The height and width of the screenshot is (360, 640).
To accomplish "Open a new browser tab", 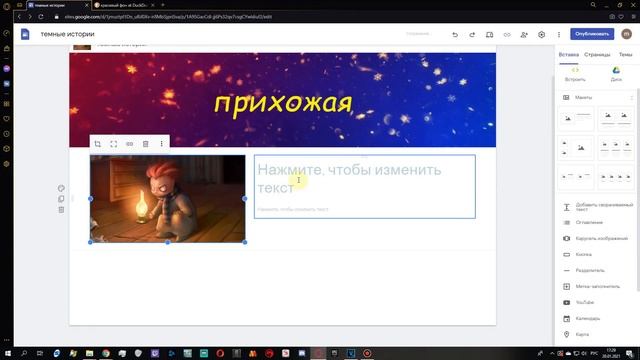I will (162, 5).
